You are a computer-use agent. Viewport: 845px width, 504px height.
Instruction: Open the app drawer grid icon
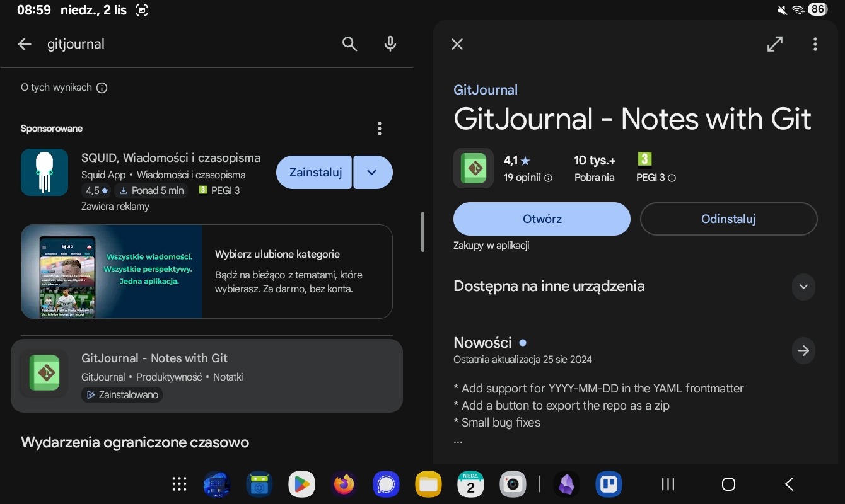(x=180, y=484)
